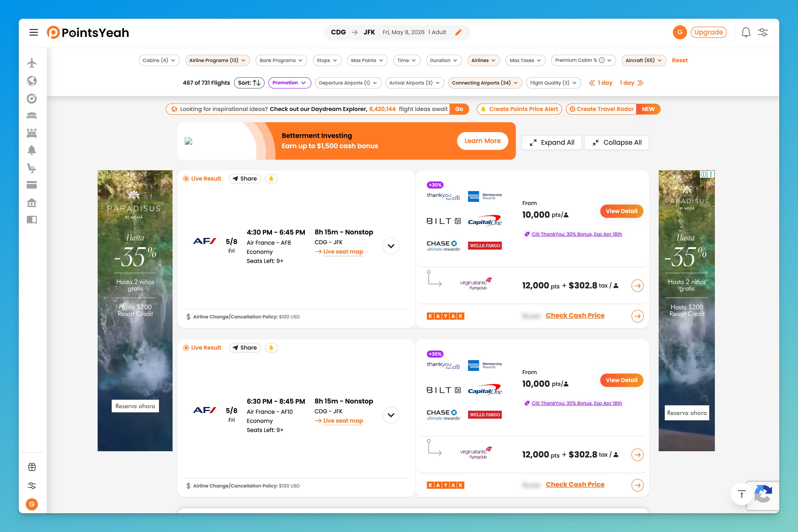Open notifications bell in top right corner
The image size is (798, 532).
[x=746, y=32]
